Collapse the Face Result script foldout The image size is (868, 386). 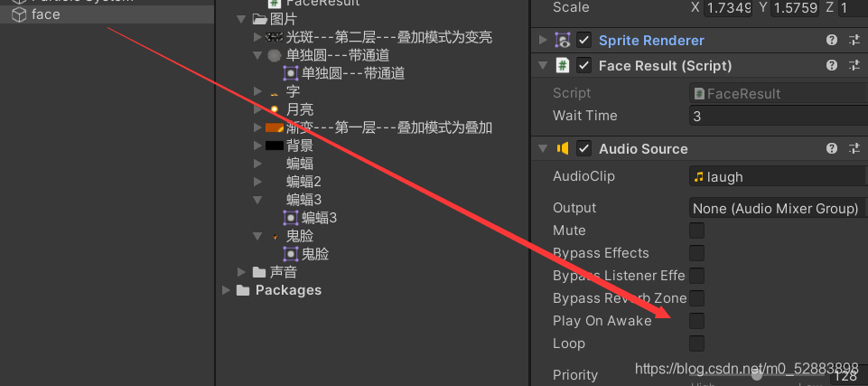(x=543, y=66)
